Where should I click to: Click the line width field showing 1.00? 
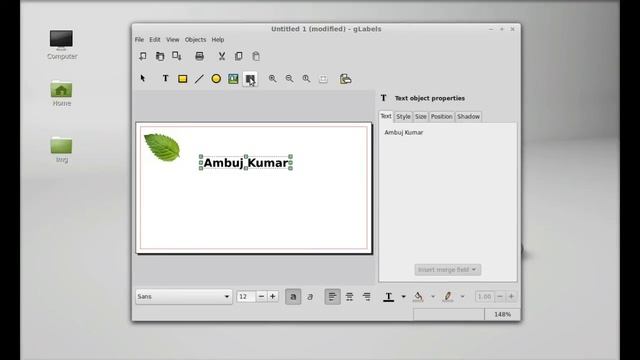click(484, 297)
